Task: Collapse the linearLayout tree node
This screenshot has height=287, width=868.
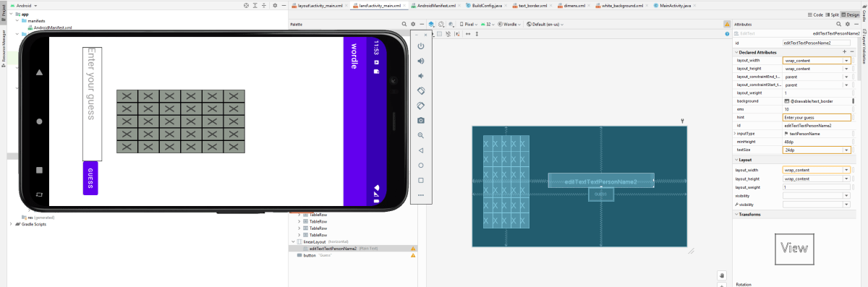Action: coord(293,241)
